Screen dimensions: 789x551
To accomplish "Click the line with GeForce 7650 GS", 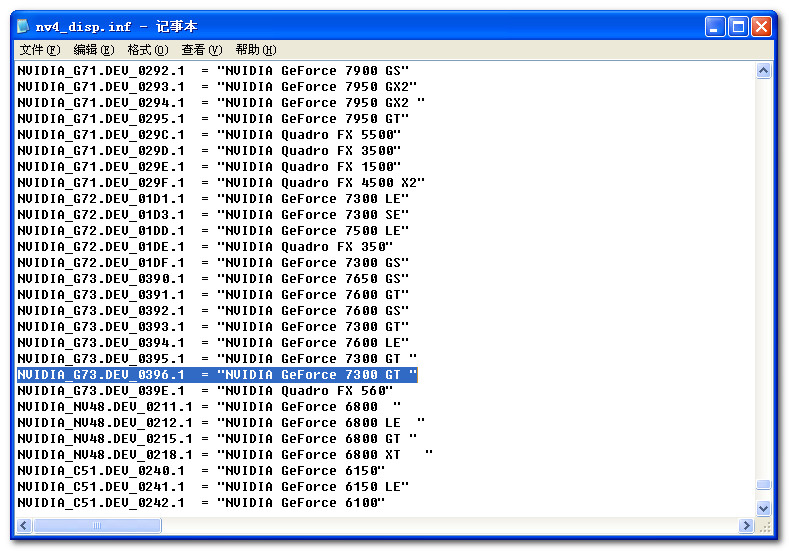I will [213, 279].
